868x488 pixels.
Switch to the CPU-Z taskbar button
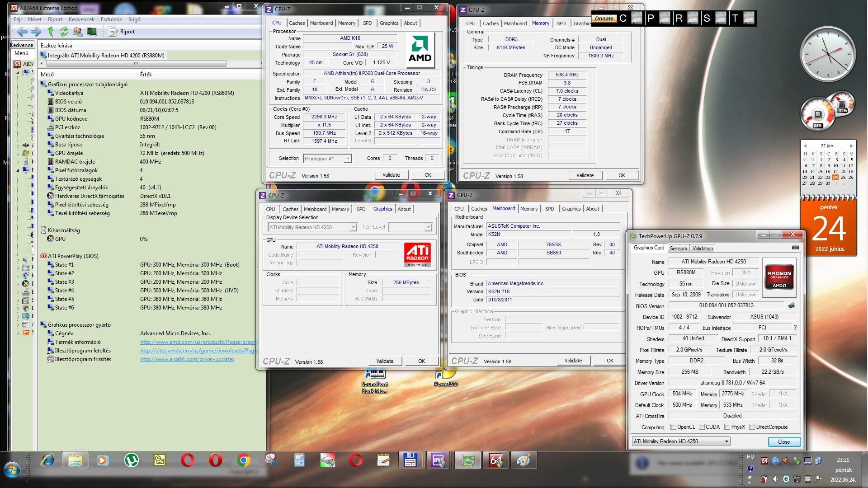(438, 460)
